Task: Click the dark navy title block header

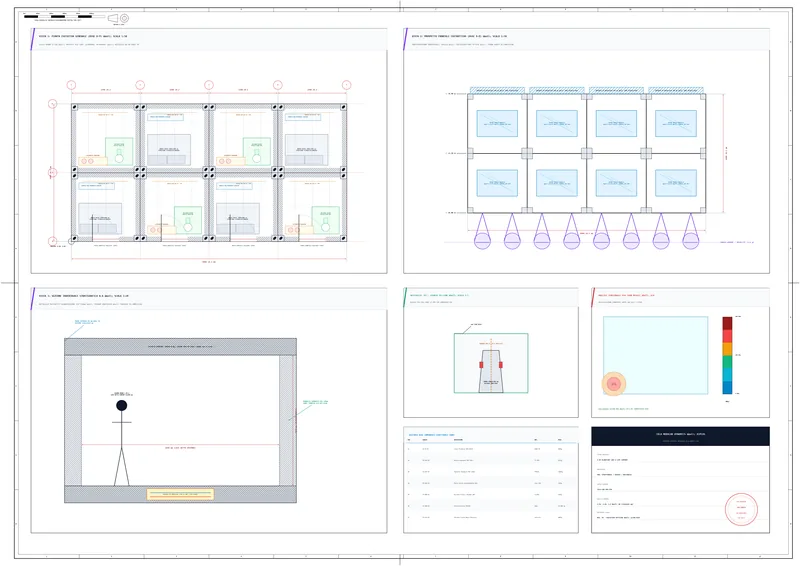Action: click(x=680, y=436)
